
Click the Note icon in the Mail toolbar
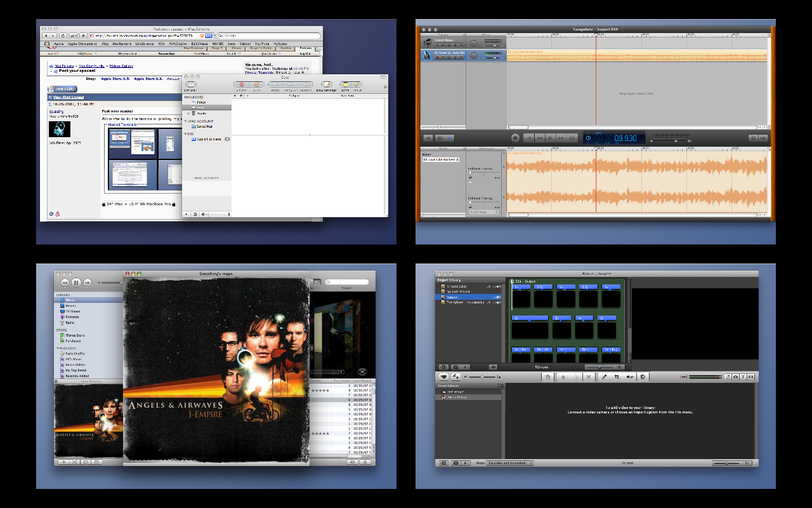pyautogui.click(x=345, y=84)
